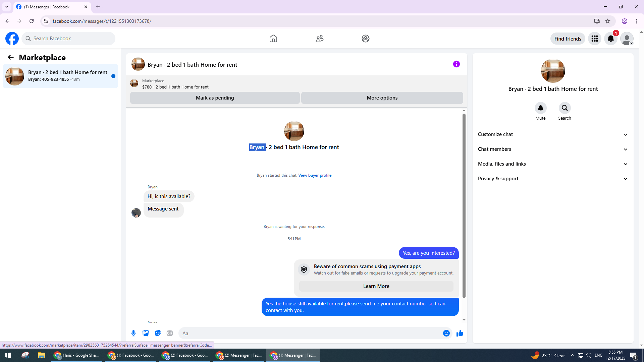Open View buyer profile link
Image resolution: width=644 pixels, height=362 pixels.
tap(315, 175)
